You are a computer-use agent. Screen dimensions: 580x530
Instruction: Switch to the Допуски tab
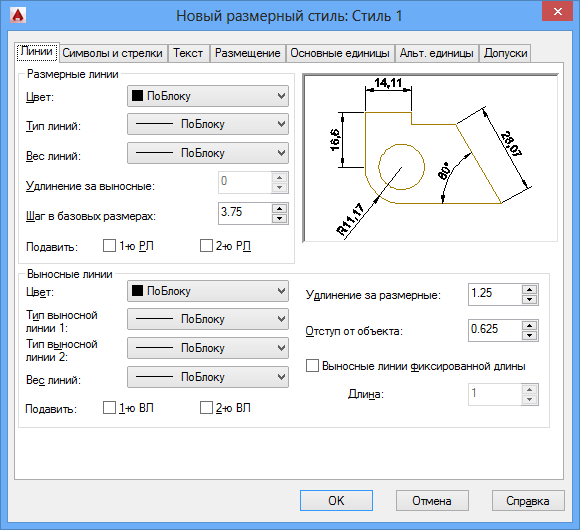click(505, 53)
